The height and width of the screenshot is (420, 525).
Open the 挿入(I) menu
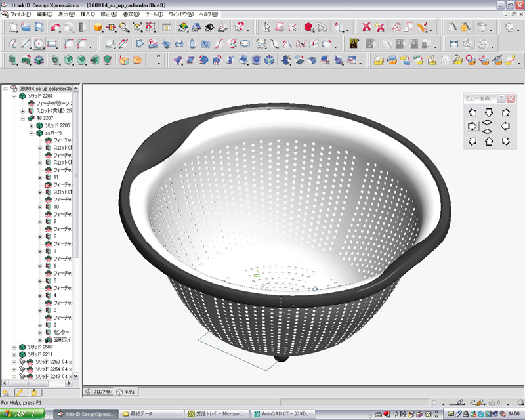click(x=87, y=14)
